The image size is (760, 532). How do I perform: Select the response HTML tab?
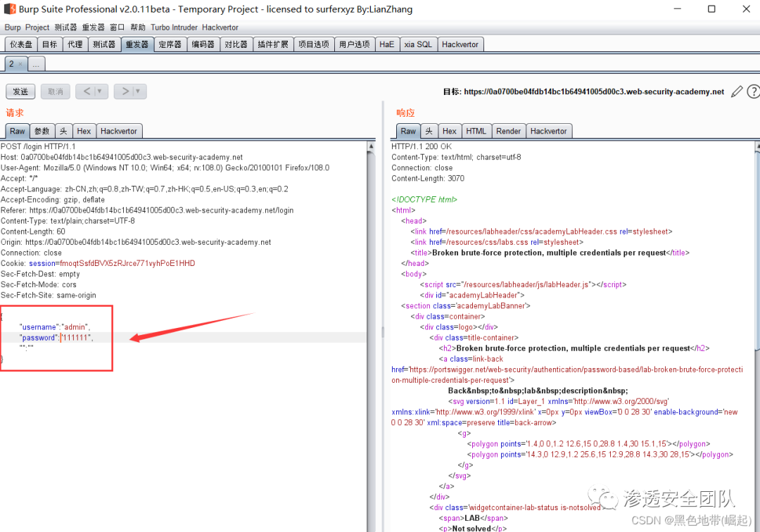click(476, 131)
